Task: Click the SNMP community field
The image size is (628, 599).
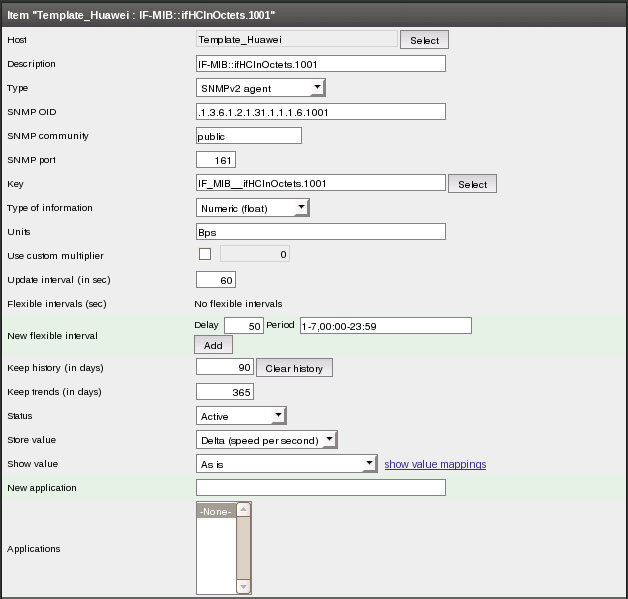Action: 249,136
